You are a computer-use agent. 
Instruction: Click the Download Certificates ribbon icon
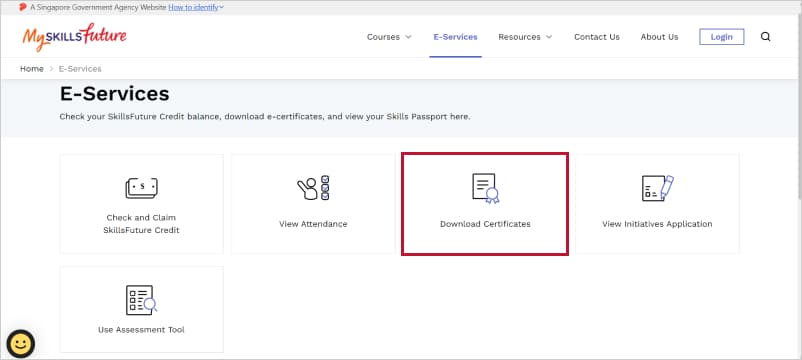point(485,188)
